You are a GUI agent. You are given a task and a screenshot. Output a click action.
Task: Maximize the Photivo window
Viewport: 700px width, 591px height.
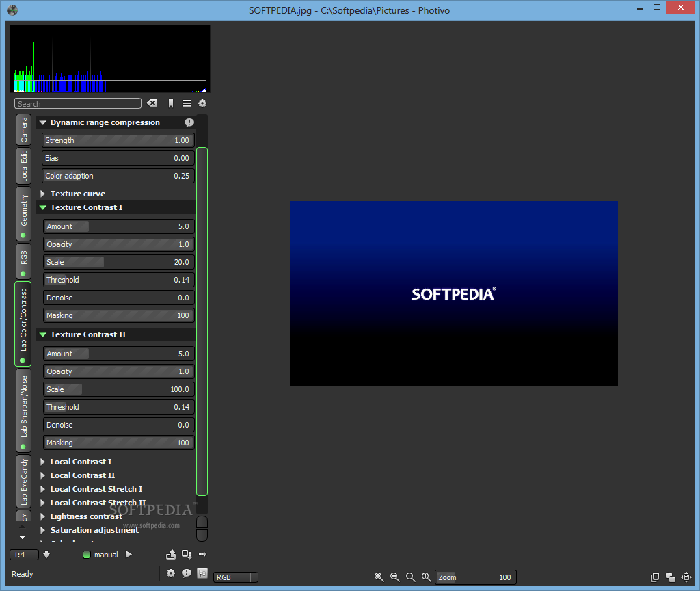pyautogui.click(x=657, y=8)
